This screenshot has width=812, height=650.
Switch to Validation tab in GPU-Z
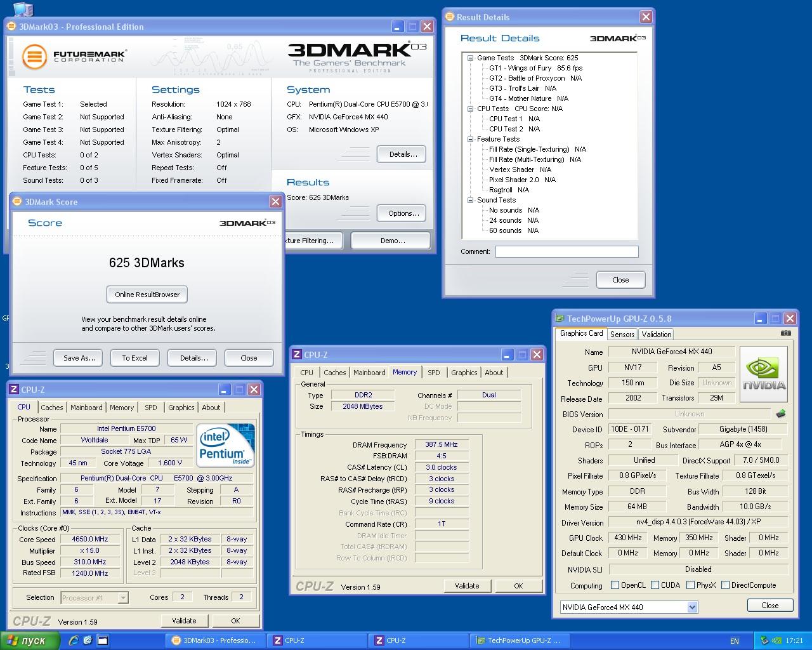[657, 335]
